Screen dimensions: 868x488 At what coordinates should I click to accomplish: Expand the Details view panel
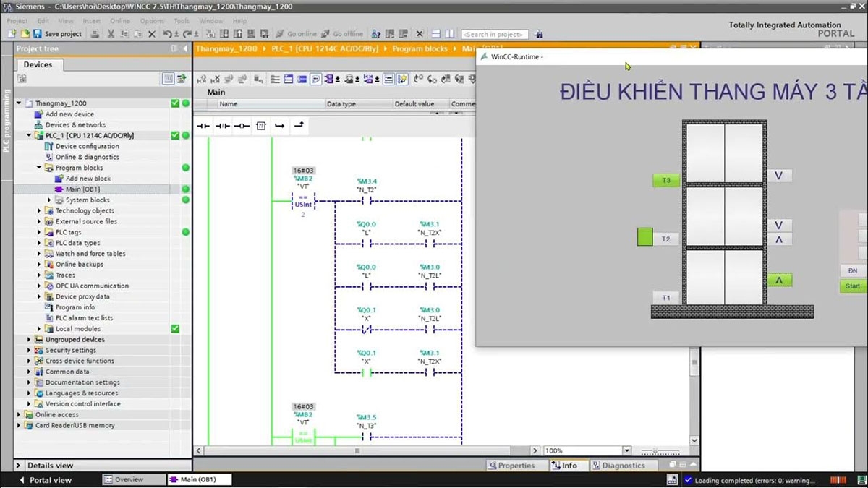(20, 466)
